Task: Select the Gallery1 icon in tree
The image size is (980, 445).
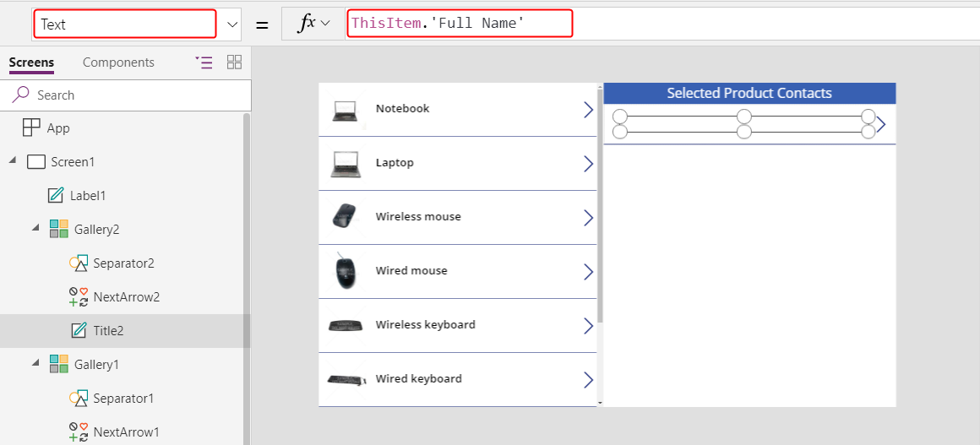Action: [59, 365]
